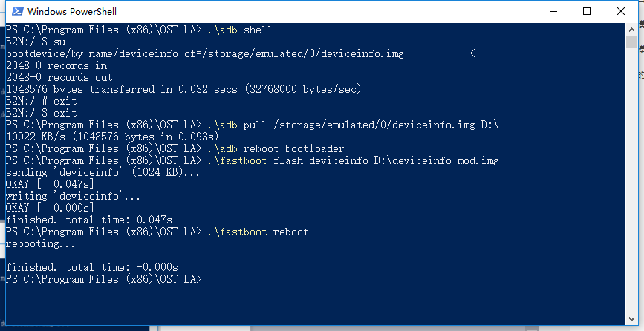The width and height of the screenshot is (644, 331).
Task: Click '1048576 bytes transferred' output line
Action: [x=183, y=89]
